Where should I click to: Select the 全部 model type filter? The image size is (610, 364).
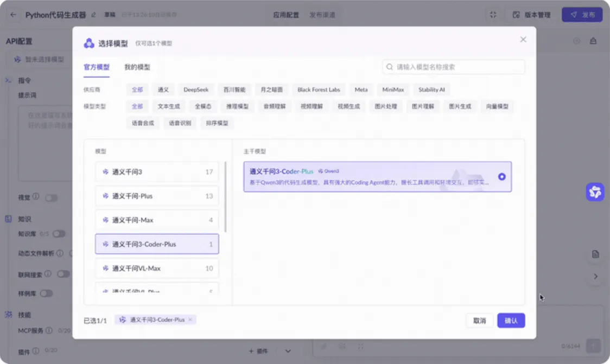tap(137, 106)
